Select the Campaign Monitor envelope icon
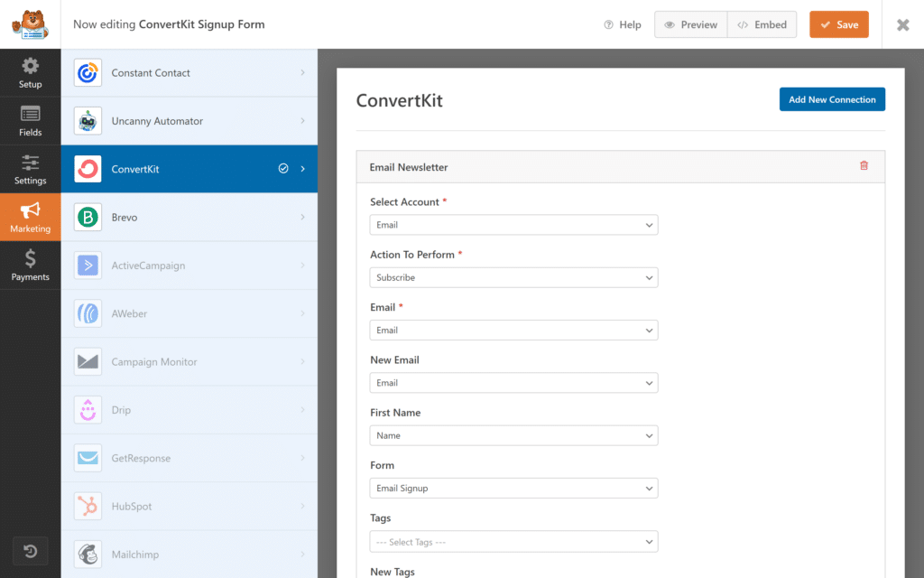Image resolution: width=924 pixels, height=578 pixels. pos(88,361)
